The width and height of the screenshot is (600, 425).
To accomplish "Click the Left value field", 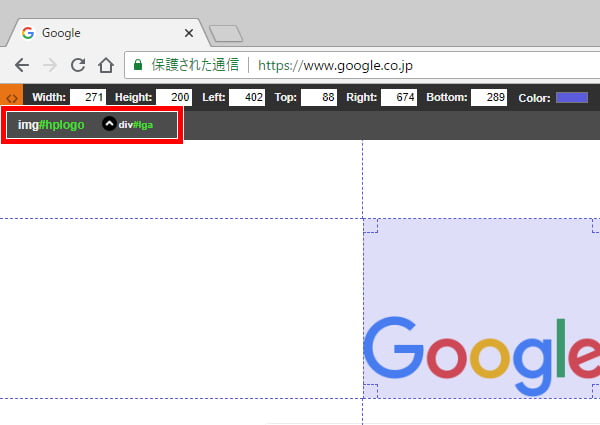I will 246,98.
